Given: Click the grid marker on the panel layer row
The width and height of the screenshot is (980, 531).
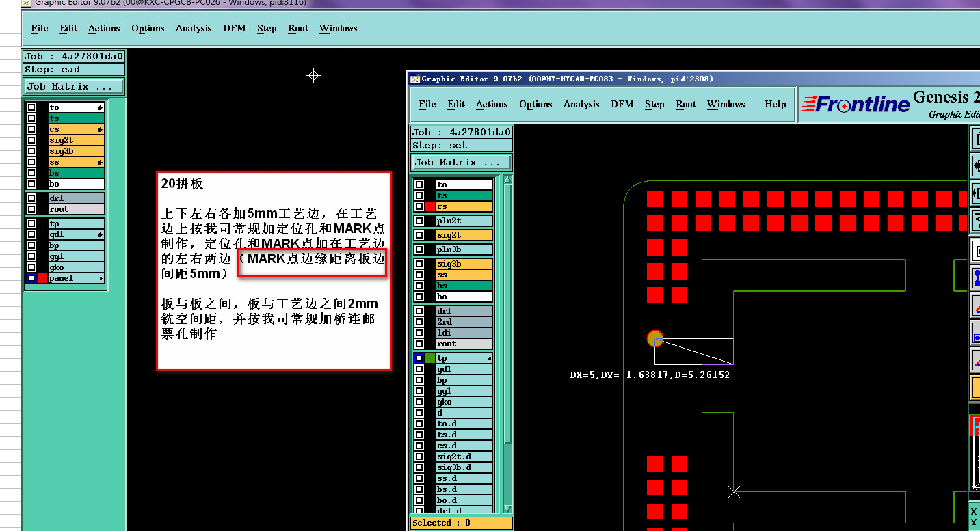Looking at the screenshot, I should 101,279.
